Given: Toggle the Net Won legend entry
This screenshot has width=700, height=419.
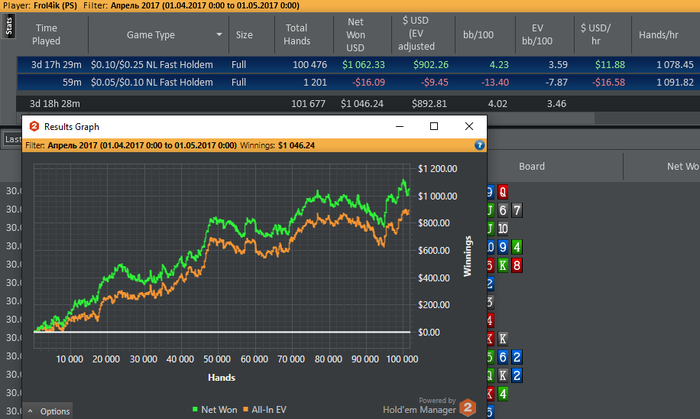Looking at the screenshot, I should pyautogui.click(x=215, y=409).
